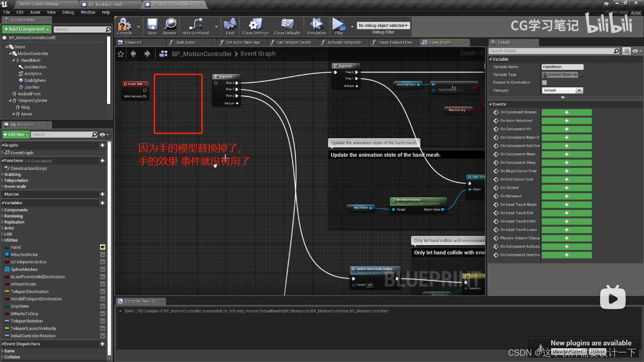Screen dimensions: 644x362
Task: Add On Released event
Action: 566,196
